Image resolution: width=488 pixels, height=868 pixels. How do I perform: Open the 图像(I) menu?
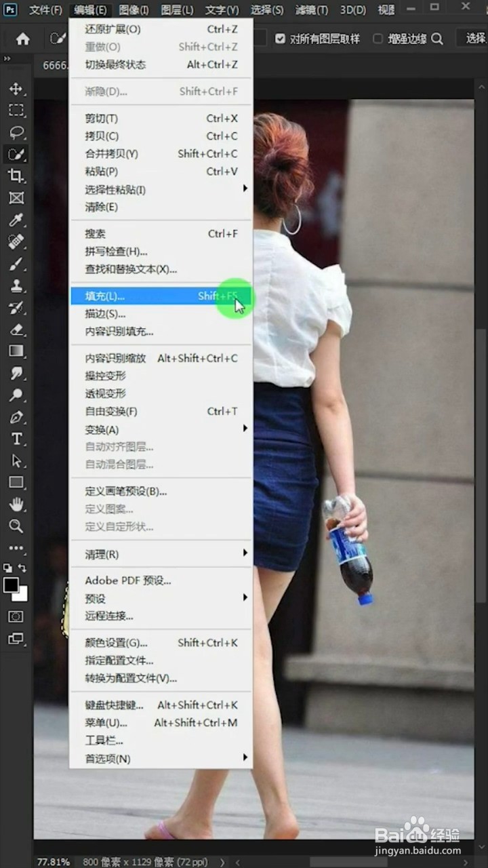point(134,10)
